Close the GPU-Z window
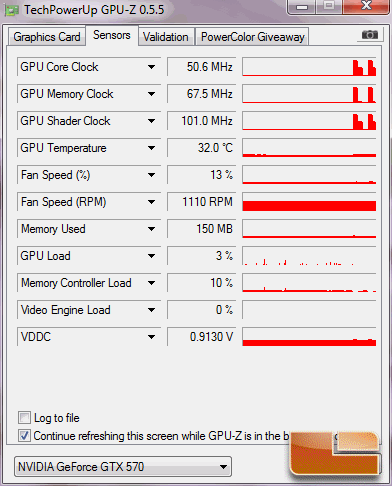This screenshot has height=486, width=392. pos(366,6)
